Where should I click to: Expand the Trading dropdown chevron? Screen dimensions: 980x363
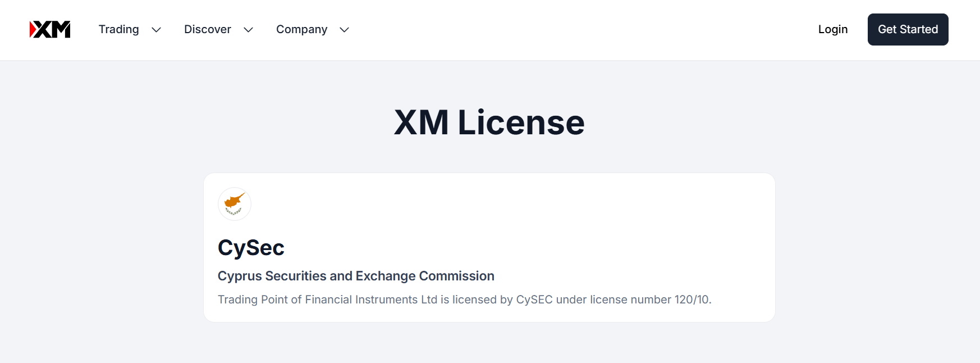[157, 30]
